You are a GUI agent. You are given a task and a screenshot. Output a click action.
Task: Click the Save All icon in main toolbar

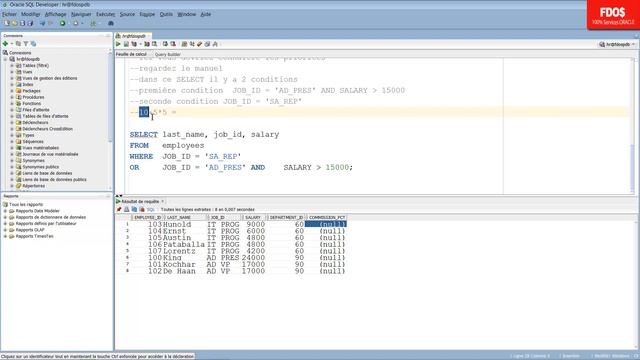click(x=30, y=23)
